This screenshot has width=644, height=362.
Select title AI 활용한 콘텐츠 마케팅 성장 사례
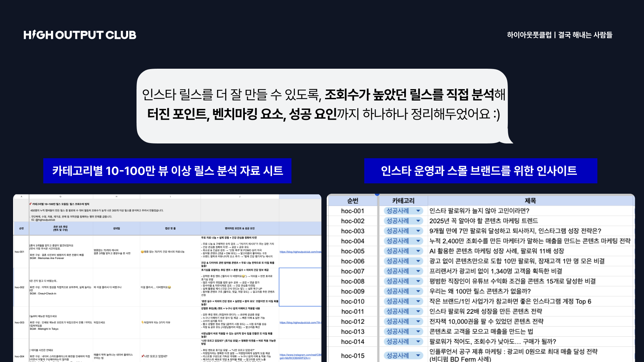497,251
